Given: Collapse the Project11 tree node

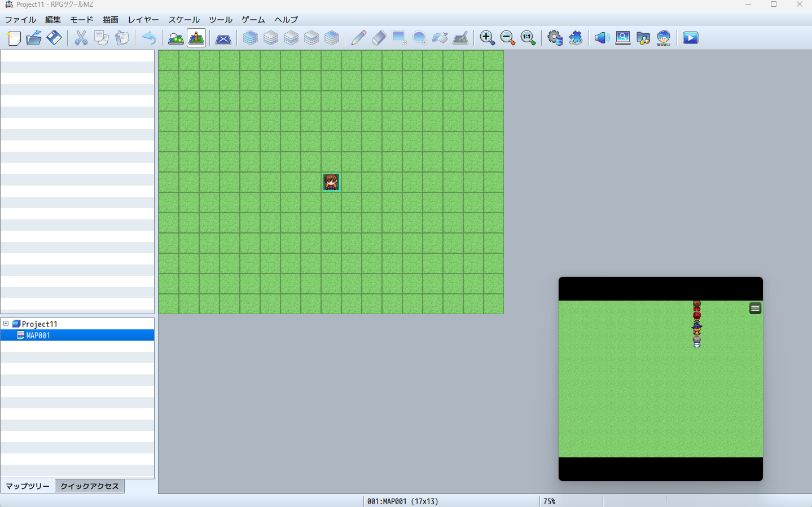Looking at the screenshot, I should [6, 324].
